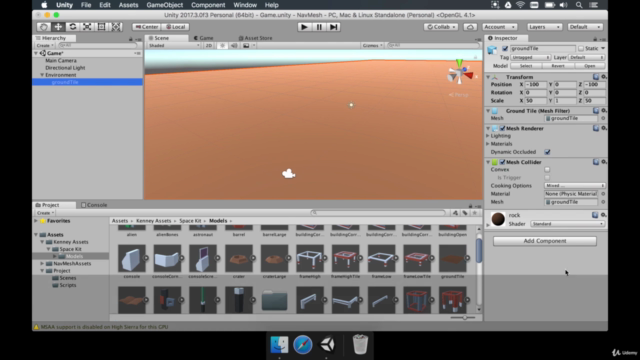
Task: Open Gizmos dropdown
Action: click(x=373, y=45)
